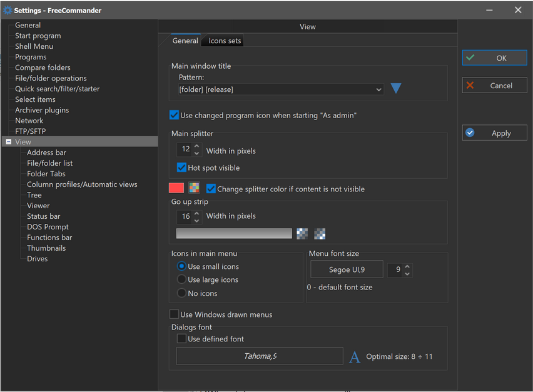Click the menu font size field showing 9
Viewport: 533px width, 392px height.
395,269
